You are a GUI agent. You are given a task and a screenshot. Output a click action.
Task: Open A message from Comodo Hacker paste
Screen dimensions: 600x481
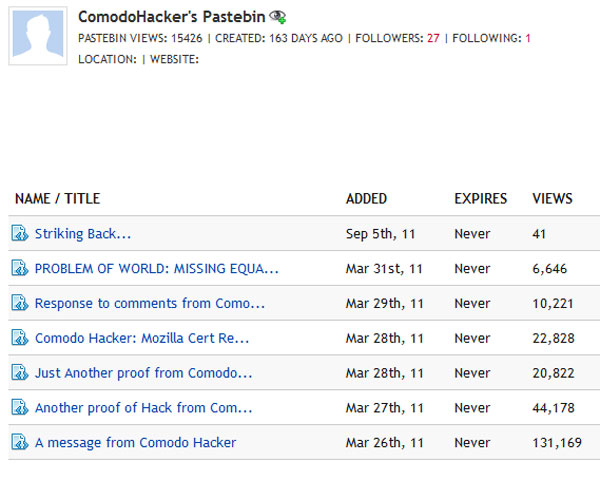(135, 443)
